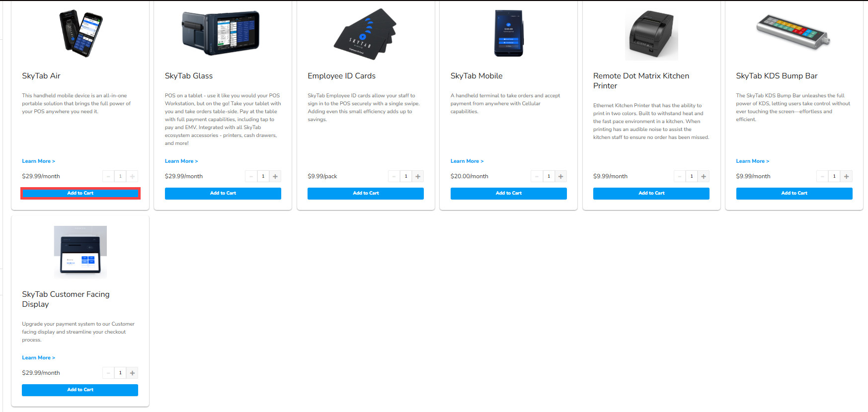Increase SkyTab Glass quantity with plus
This screenshot has height=412, width=868.
point(275,176)
